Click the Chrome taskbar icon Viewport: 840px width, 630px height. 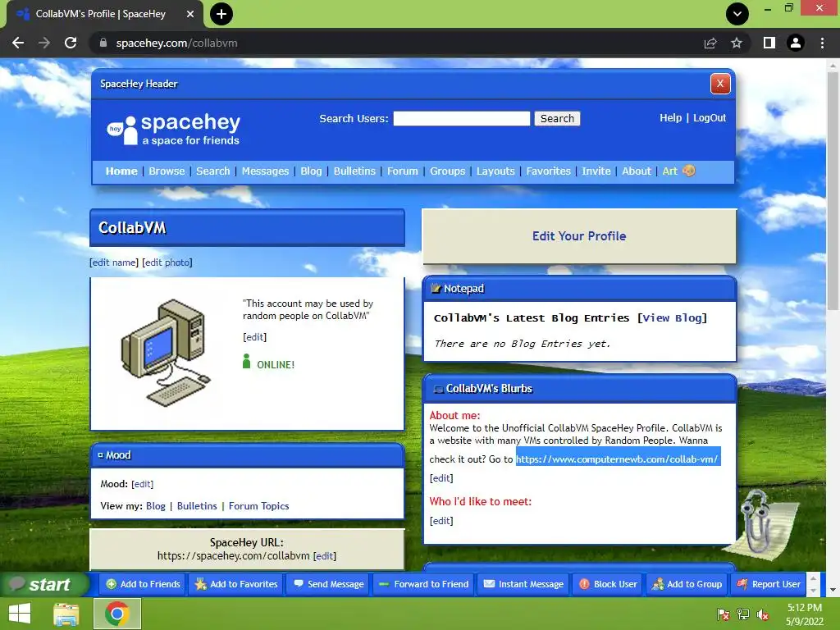tap(117, 614)
